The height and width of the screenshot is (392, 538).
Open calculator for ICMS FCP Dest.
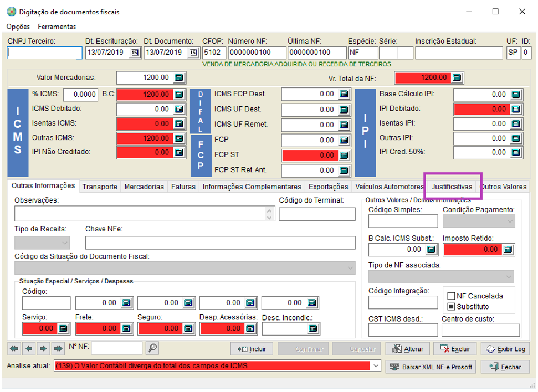pyautogui.click(x=344, y=94)
